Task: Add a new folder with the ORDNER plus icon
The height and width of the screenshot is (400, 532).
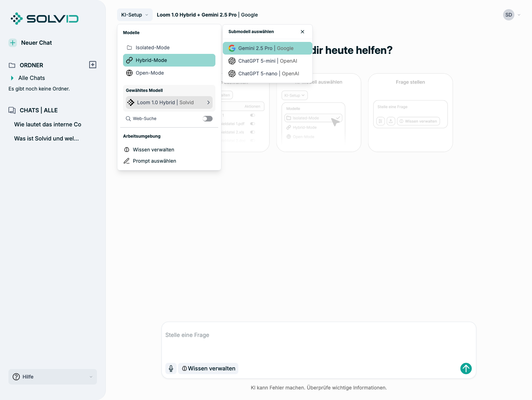Action: pyautogui.click(x=93, y=65)
